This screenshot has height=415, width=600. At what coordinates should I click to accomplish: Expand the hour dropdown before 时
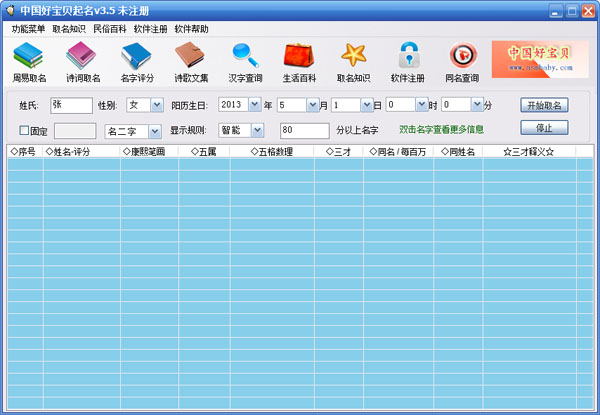coord(422,104)
